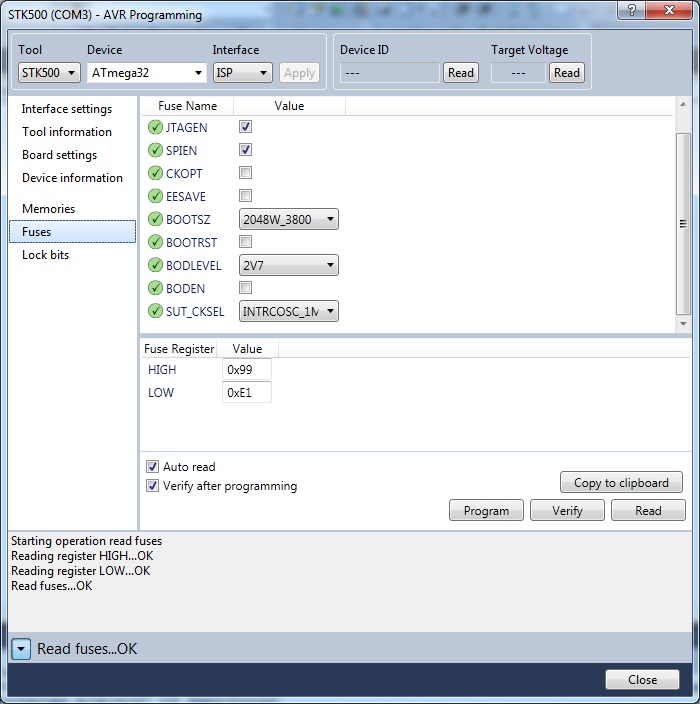Uncheck the SPIEN fuse checkbox

pyautogui.click(x=245, y=150)
